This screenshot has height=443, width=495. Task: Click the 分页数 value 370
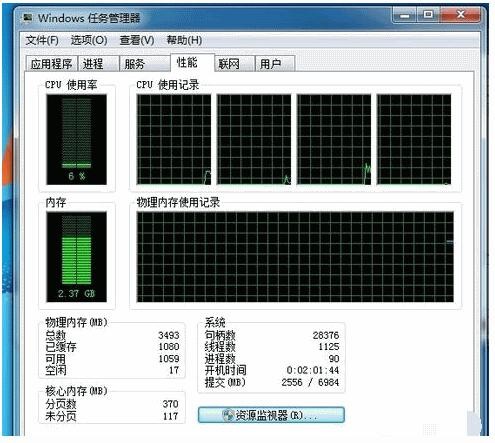[170, 404]
